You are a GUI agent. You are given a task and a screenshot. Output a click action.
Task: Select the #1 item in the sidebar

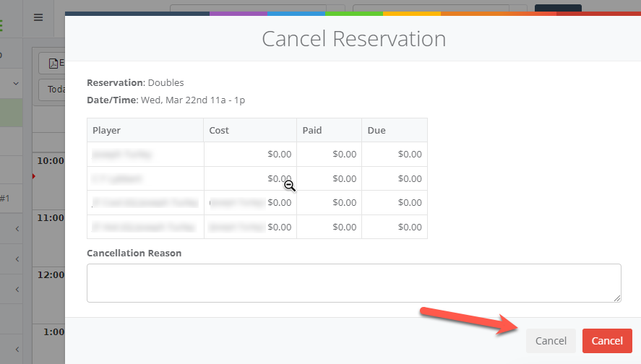click(x=4, y=199)
